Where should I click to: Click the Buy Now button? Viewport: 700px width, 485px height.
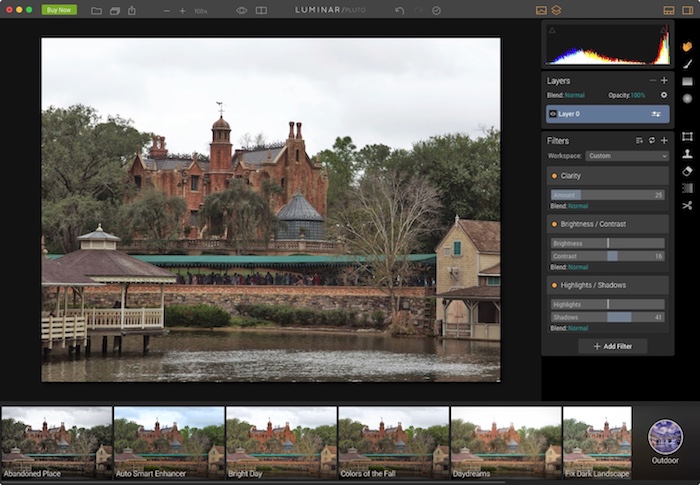pos(59,10)
